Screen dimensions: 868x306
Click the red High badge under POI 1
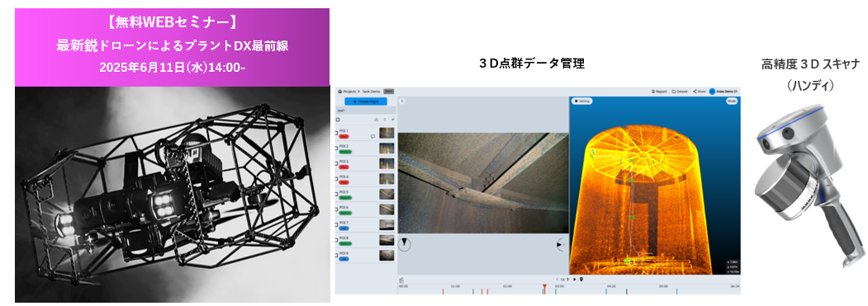coord(344,137)
